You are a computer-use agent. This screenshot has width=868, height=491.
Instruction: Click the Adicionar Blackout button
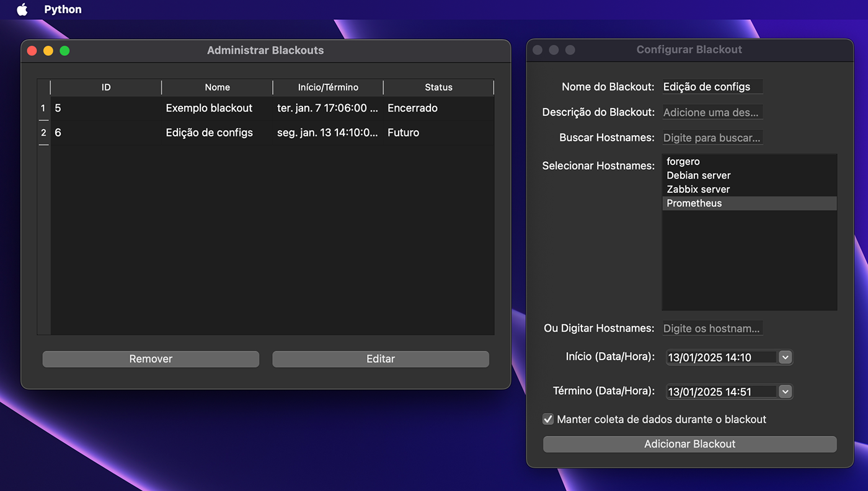pyautogui.click(x=689, y=444)
